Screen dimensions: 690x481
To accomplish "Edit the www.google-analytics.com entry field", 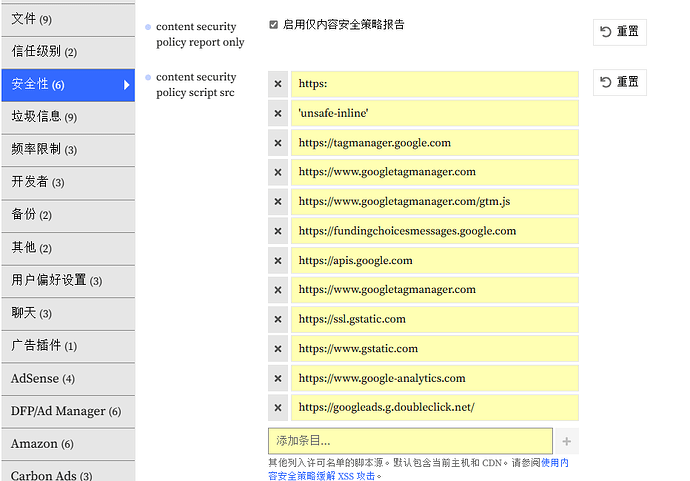I will [434, 378].
